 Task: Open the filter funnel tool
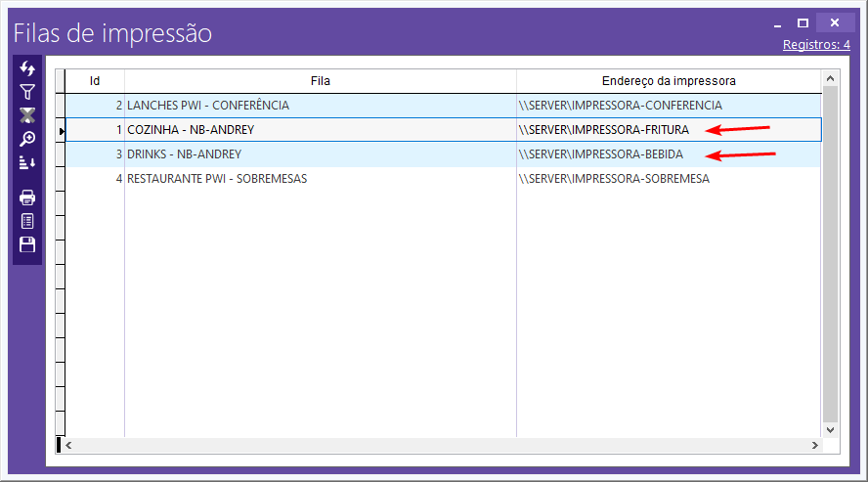point(27,92)
